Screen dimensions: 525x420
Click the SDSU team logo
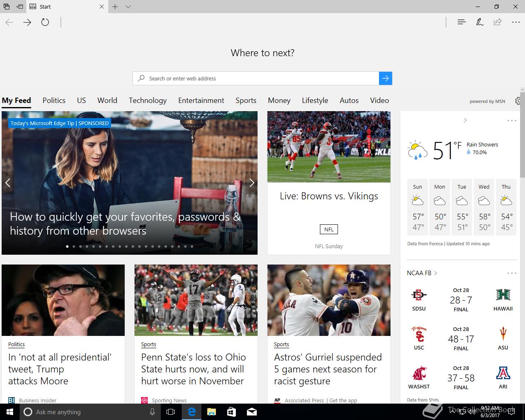(419, 295)
